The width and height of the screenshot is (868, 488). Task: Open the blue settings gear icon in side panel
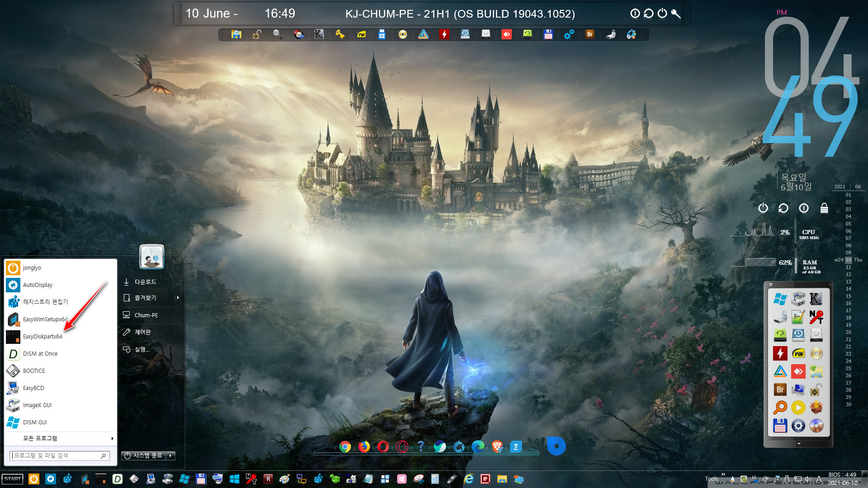[798, 426]
